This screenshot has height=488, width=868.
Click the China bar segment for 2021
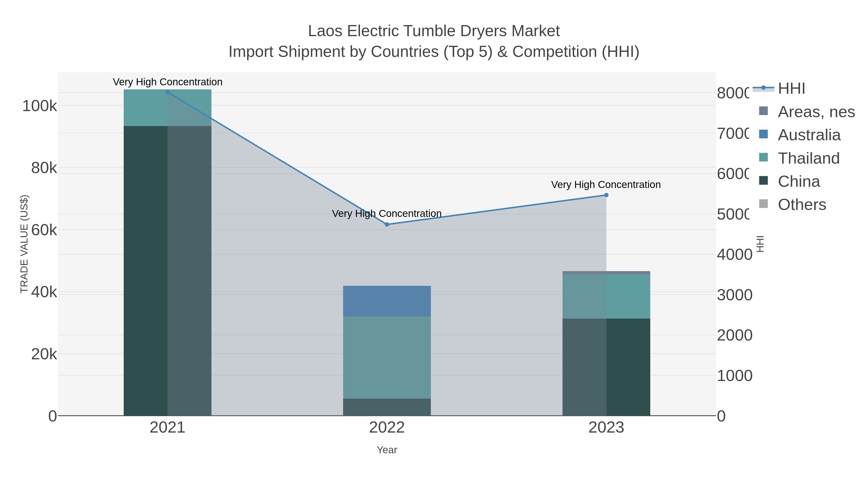[x=168, y=271]
